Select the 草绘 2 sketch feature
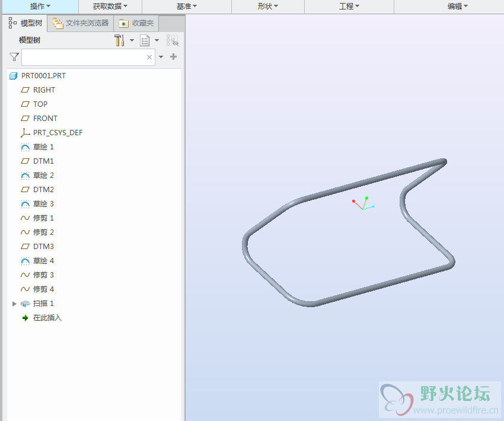The height and width of the screenshot is (421, 504). [43, 175]
